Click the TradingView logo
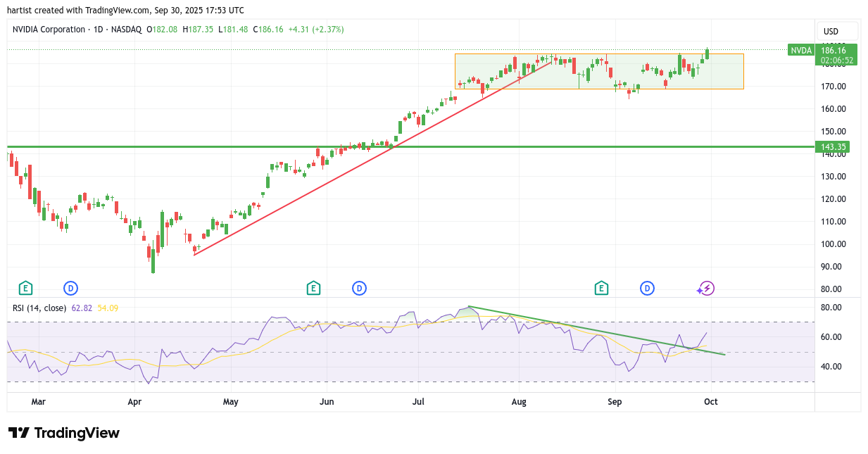Screen dimensions: 868x454 click(x=64, y=433)
